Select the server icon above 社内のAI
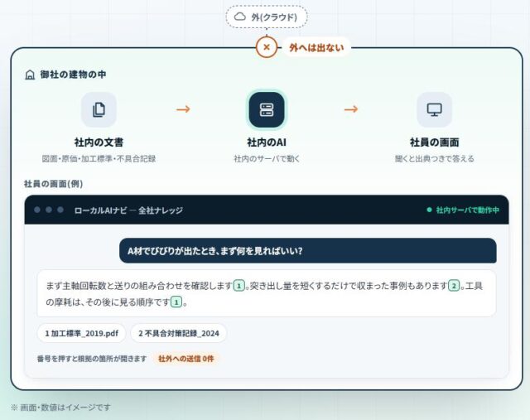Image resolution: width=530 pixels, height=420 pixels. 267,109
